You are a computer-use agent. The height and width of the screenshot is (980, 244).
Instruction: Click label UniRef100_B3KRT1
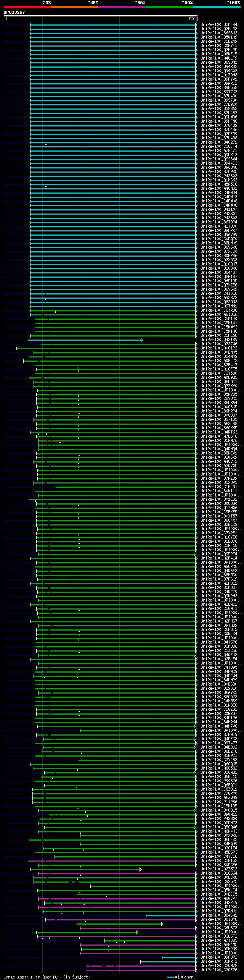(219, 962)
